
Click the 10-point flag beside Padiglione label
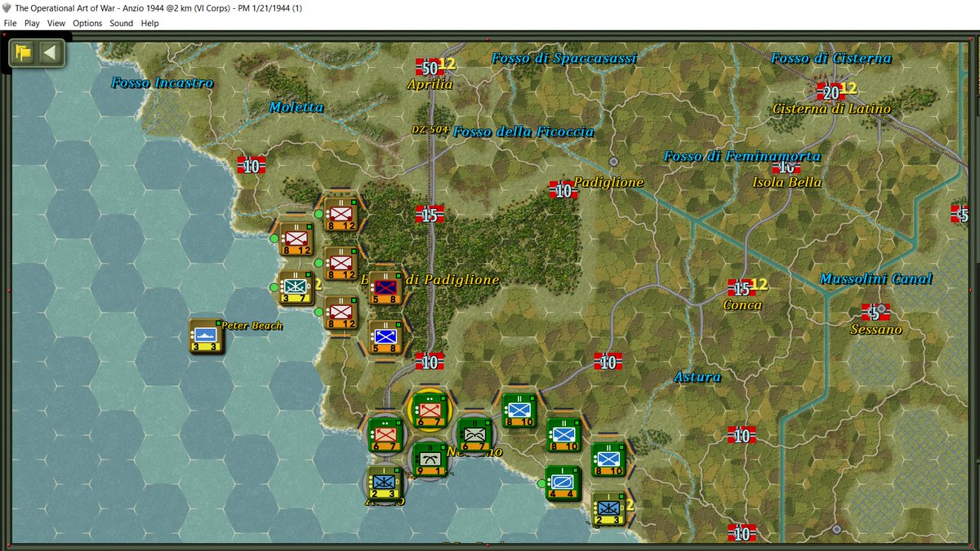563,190
